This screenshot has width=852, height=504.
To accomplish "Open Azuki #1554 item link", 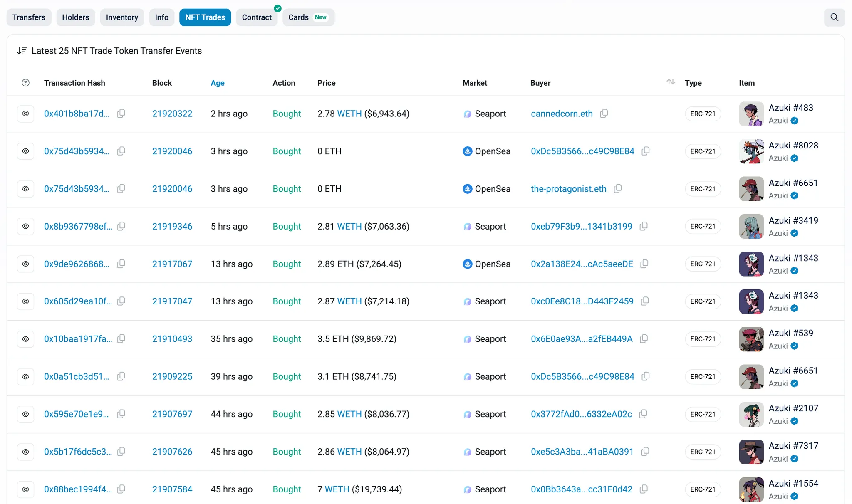I will (793, 483).
